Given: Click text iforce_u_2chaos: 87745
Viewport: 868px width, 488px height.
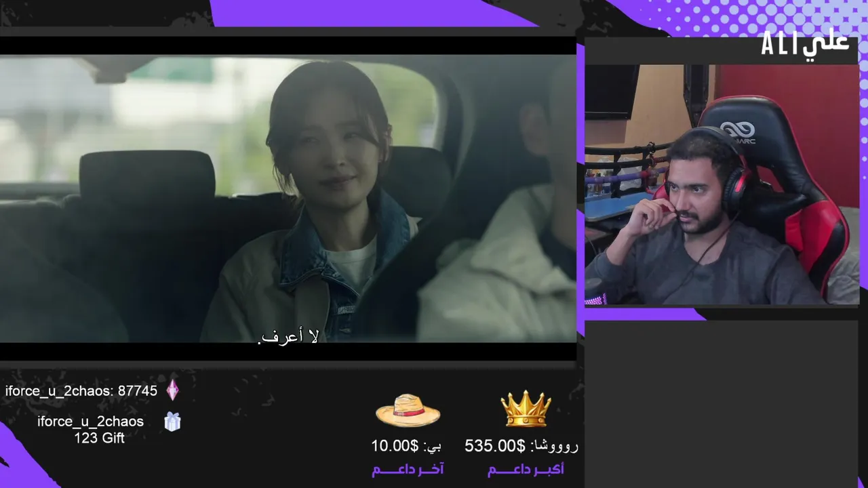Looking at the screenshot, I should [x=81, y=391].
